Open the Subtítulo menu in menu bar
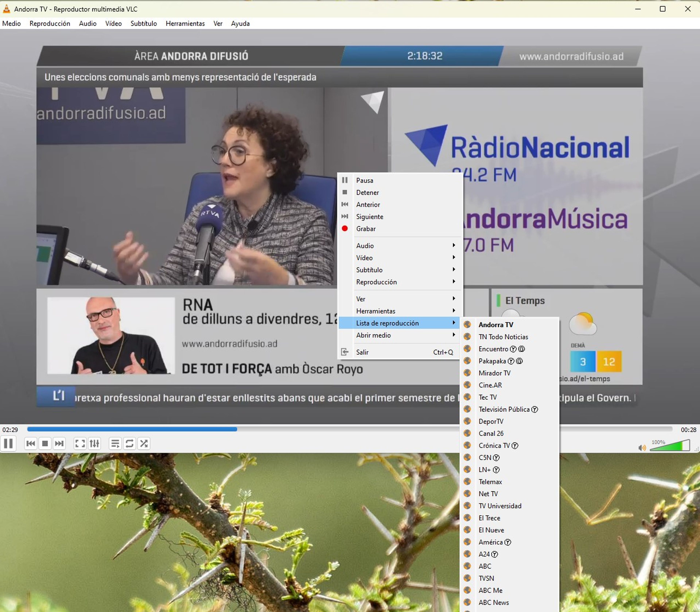 (x=143, y=24)
